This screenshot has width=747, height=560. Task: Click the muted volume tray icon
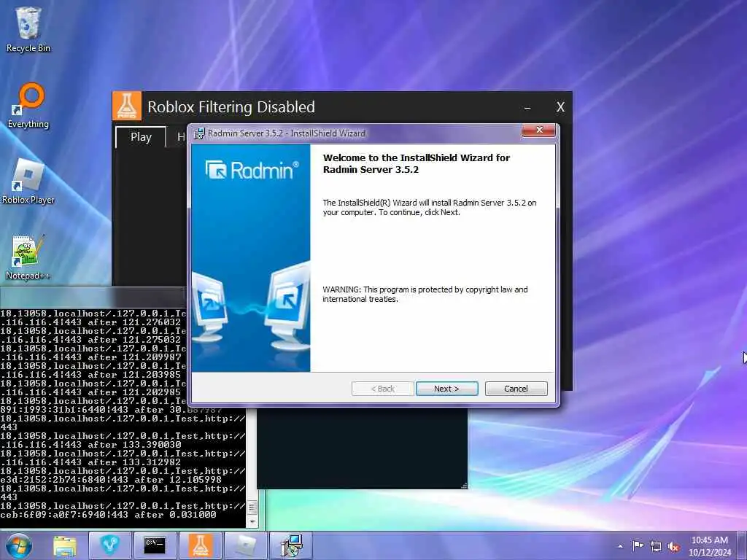(673, 547)
